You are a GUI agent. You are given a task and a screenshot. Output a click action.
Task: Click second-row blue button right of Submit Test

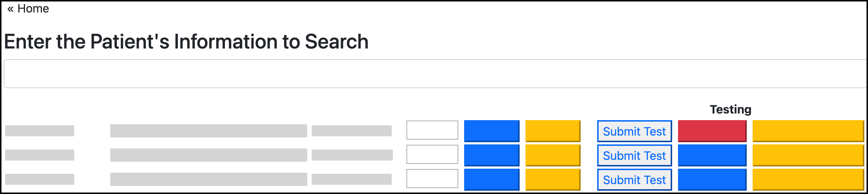point(712,155)
